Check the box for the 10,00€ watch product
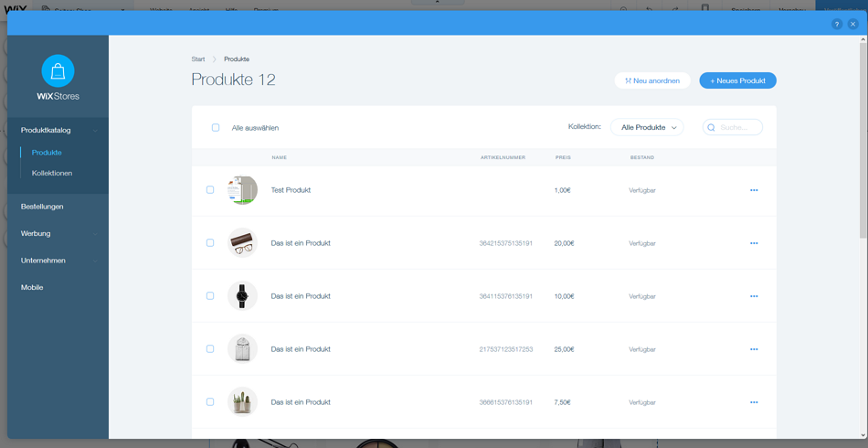The width and height of the screenshot is (868, 448). (210, 296)
